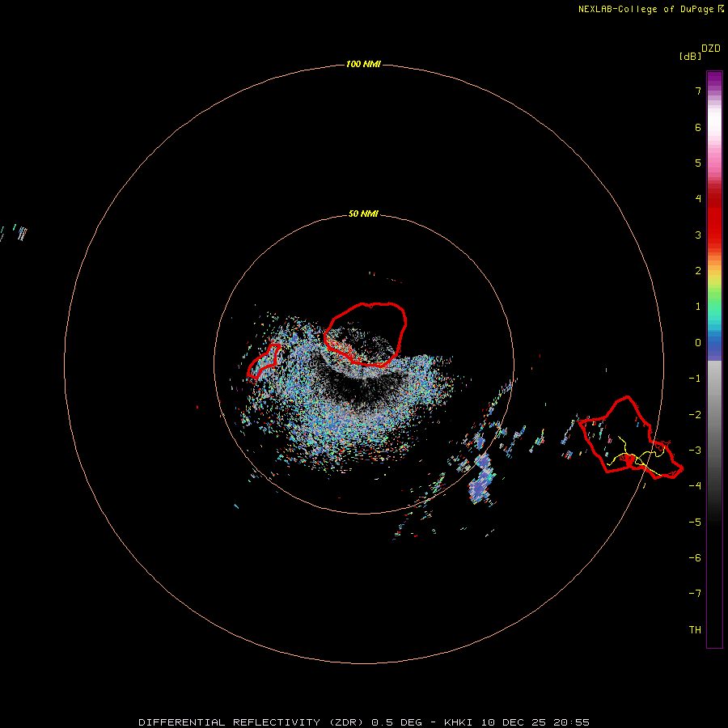Click the 2 value on color scale
728x728 pixels.
point(698,271)
